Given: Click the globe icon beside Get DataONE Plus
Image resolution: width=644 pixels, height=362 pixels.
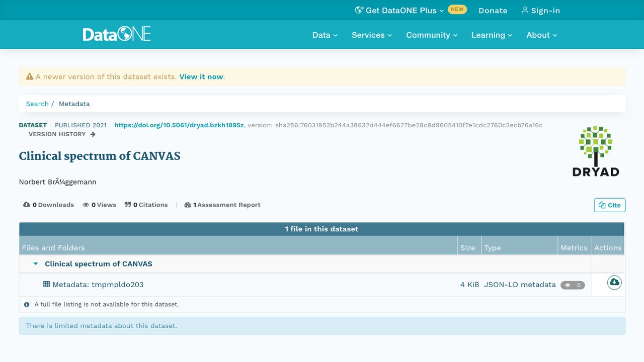Looking at the screenshot, I should [359, 10].
